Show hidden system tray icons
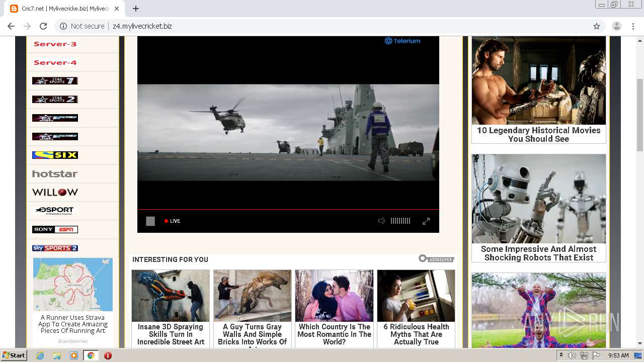Screen dimensions: 644x362 (561, 355)
